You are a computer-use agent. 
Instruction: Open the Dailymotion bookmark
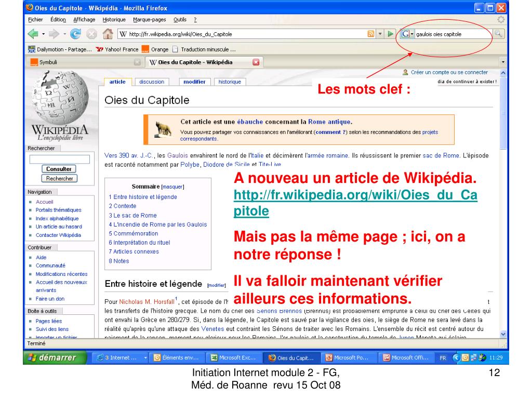click(x=60, y=49)
